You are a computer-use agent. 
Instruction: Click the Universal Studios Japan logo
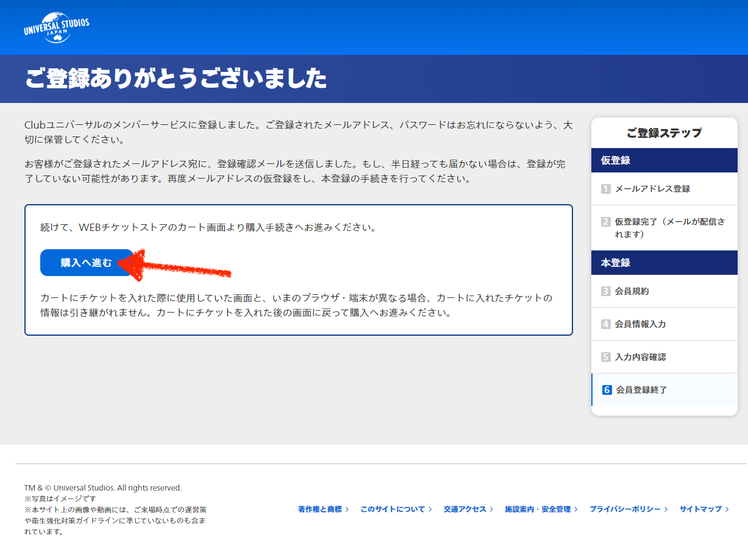point(56,27)
